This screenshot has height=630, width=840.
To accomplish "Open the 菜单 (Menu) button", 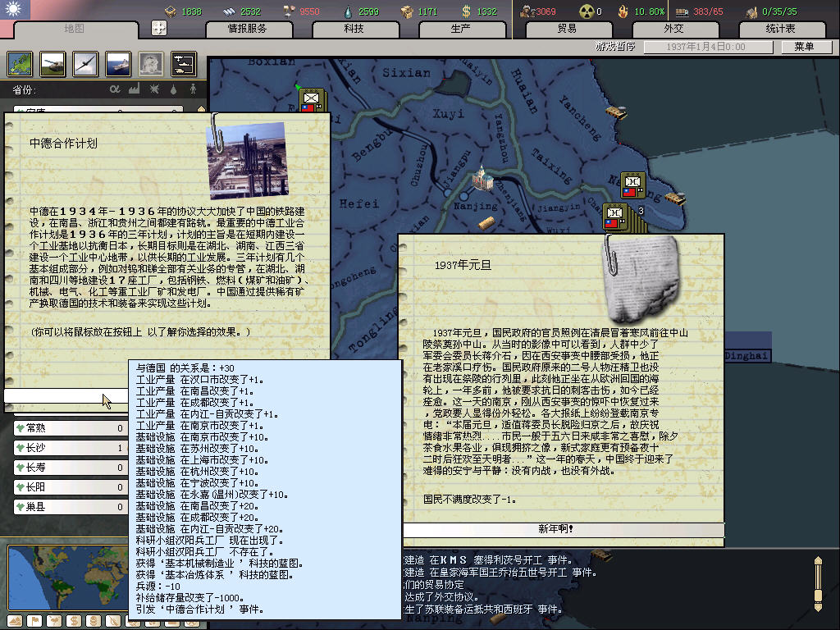I will [803, 47].
